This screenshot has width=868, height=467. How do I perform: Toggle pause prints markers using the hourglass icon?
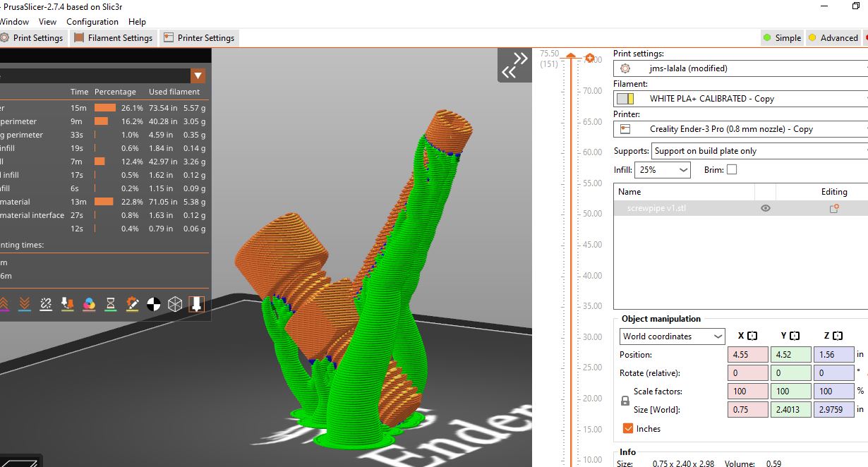click(110, 303)
